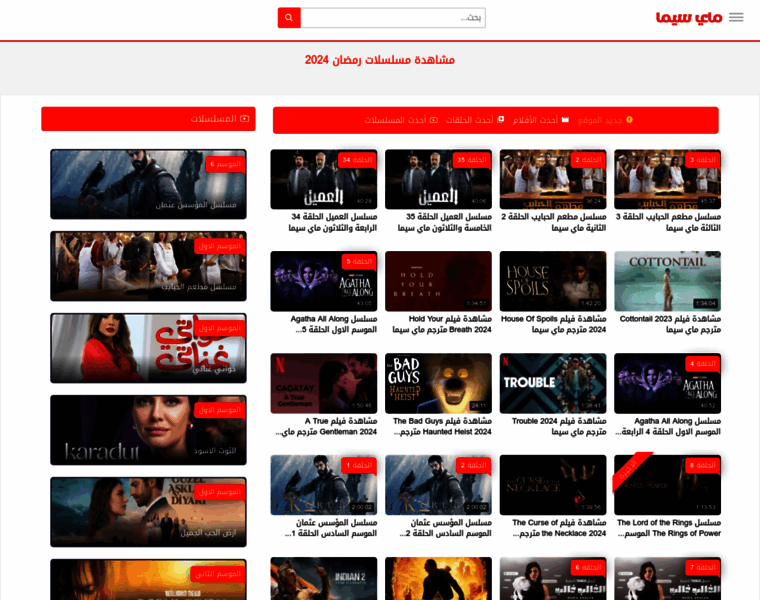Click the coin icon beside جديد الموقع
The height and width of the screenshot is (600, 760).
(629, 120)
